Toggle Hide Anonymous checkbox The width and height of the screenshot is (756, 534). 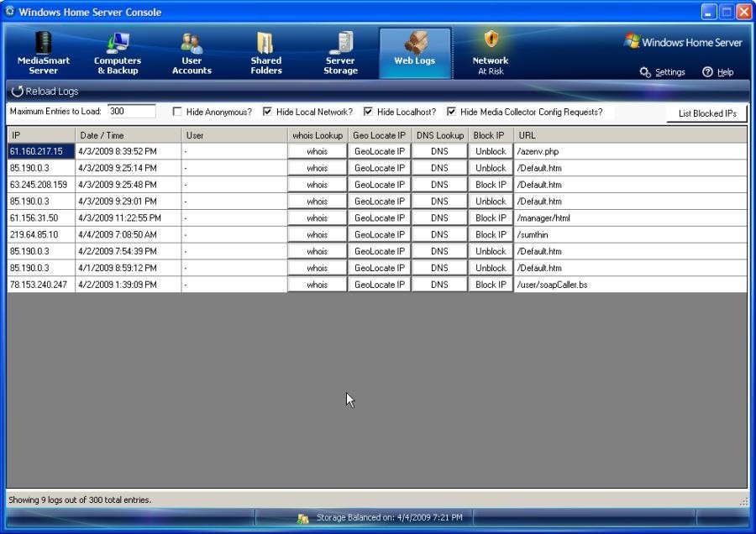tap(177, 112)
